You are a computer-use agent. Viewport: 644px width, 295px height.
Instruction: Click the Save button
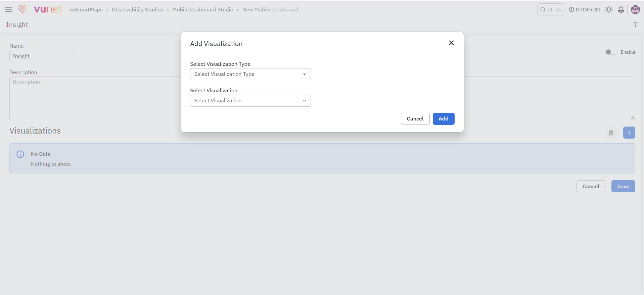pyautogui.click(x=623, y=186)
